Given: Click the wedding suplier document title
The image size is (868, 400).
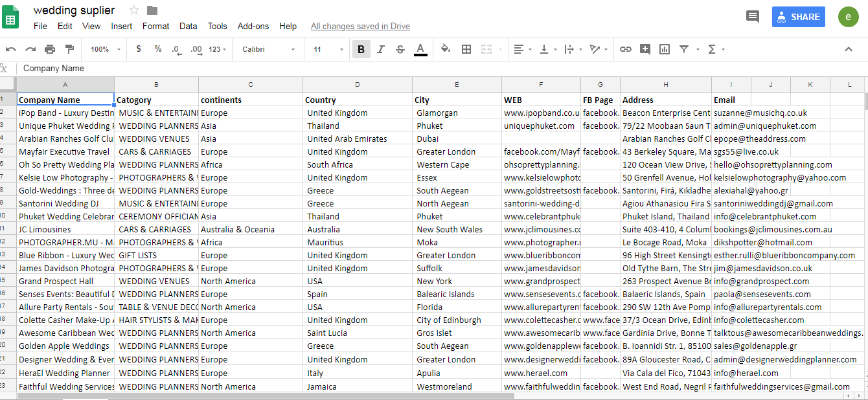Looking at the screenshot, I should (x=74, y=10).
